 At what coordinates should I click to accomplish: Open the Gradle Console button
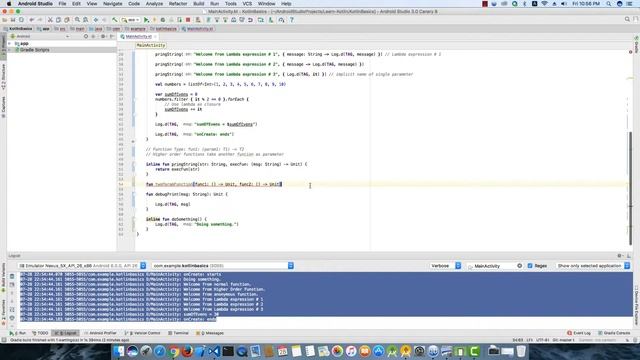pos(614,333)
